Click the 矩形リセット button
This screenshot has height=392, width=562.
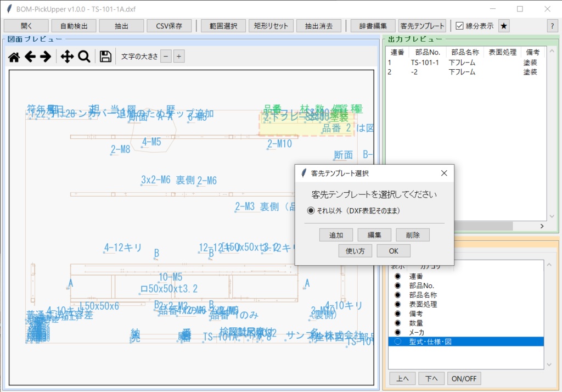tap(271, 26)
